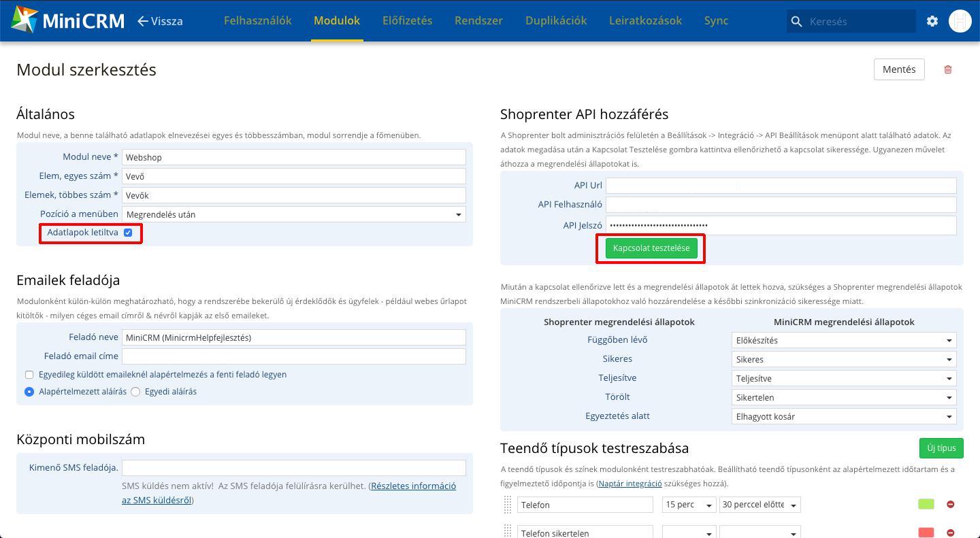Go back with Vissza arrow
This screenshot has height=538, width=980.
tap(160, 21)
